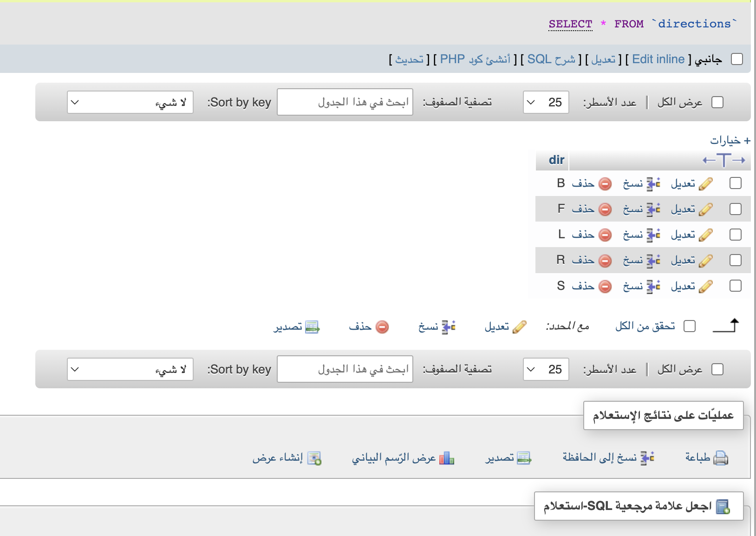Image resolution: width=756 pixels, height=536 pixels.
Task: Click the create view icon
Action: click(315, 458)
